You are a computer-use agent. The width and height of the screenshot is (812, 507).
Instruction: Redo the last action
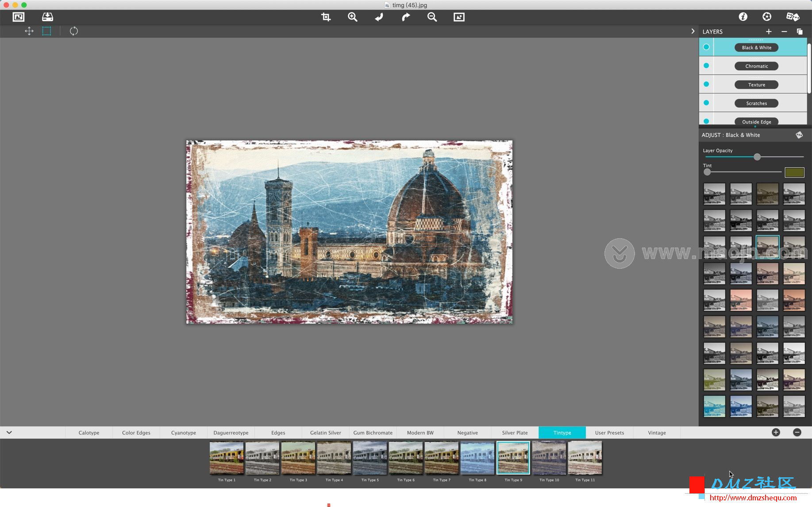[406, 17]
